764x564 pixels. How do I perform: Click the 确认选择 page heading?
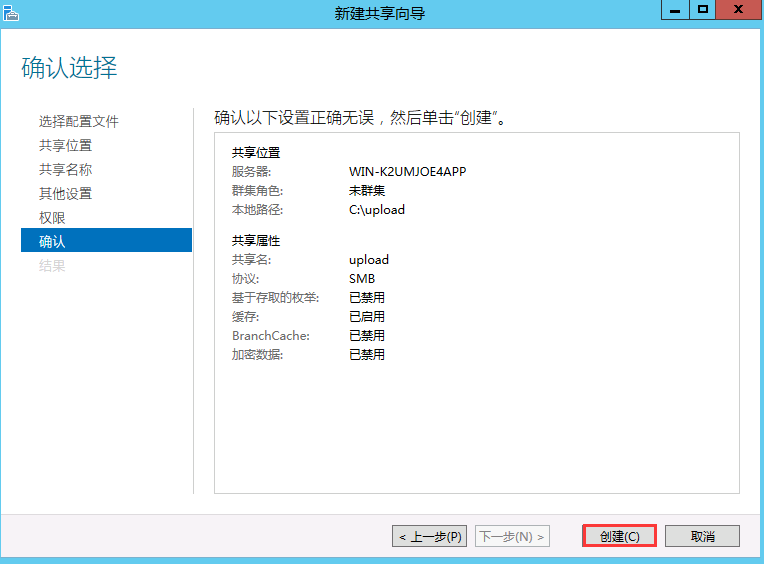point(69,68)
